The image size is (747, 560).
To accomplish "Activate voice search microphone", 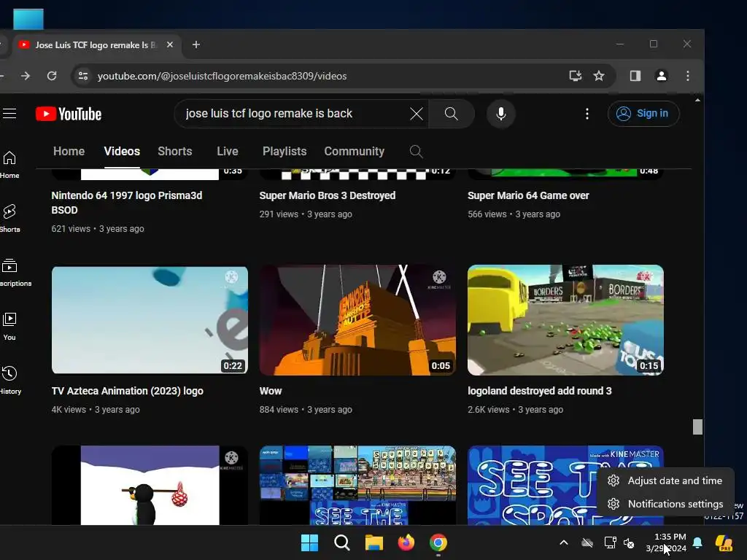I will point(500,114).
